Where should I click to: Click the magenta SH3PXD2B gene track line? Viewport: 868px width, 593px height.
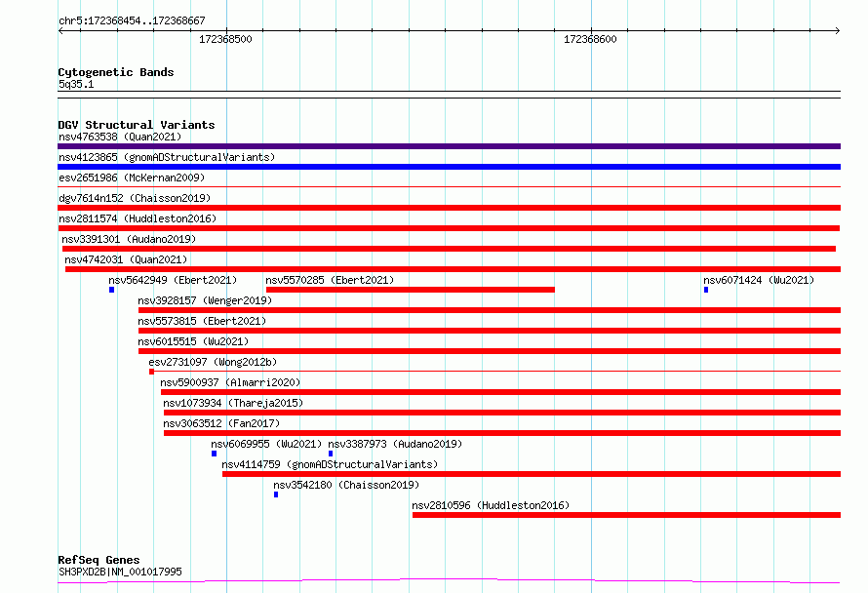click(449, 581)
